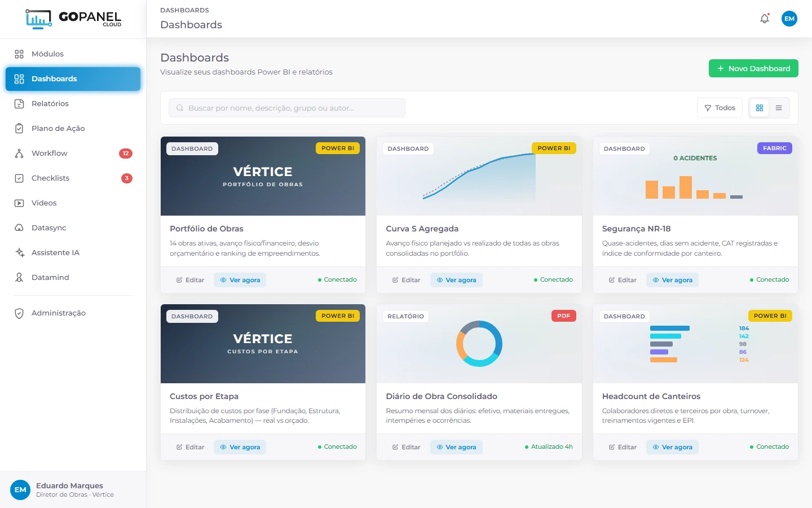
Task: Click the FABRIC tag on Segurança NR-18
Action: (775, 148)
